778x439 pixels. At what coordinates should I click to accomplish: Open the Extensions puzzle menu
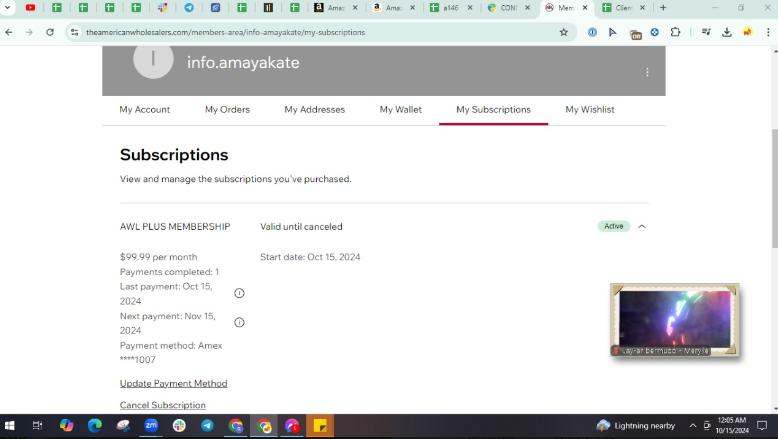[x=675, y=32]
